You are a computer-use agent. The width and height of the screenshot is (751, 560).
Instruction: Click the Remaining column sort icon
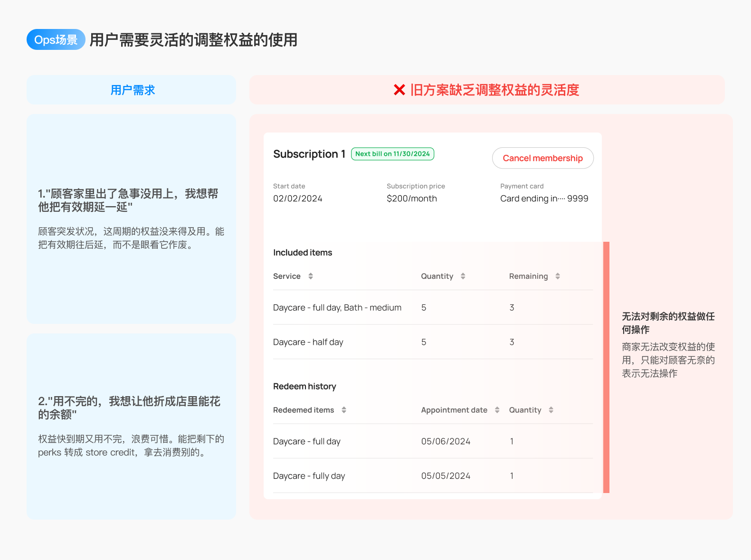pos(558,276)
